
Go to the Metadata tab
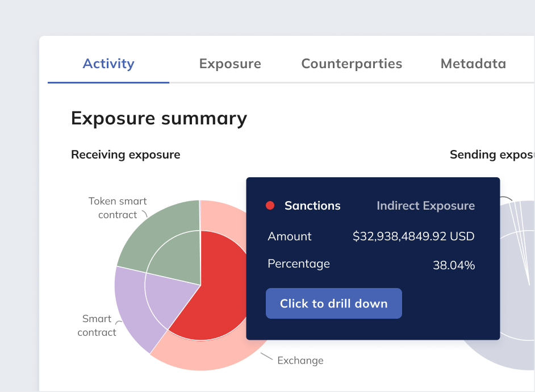click(x=473, y=64)
